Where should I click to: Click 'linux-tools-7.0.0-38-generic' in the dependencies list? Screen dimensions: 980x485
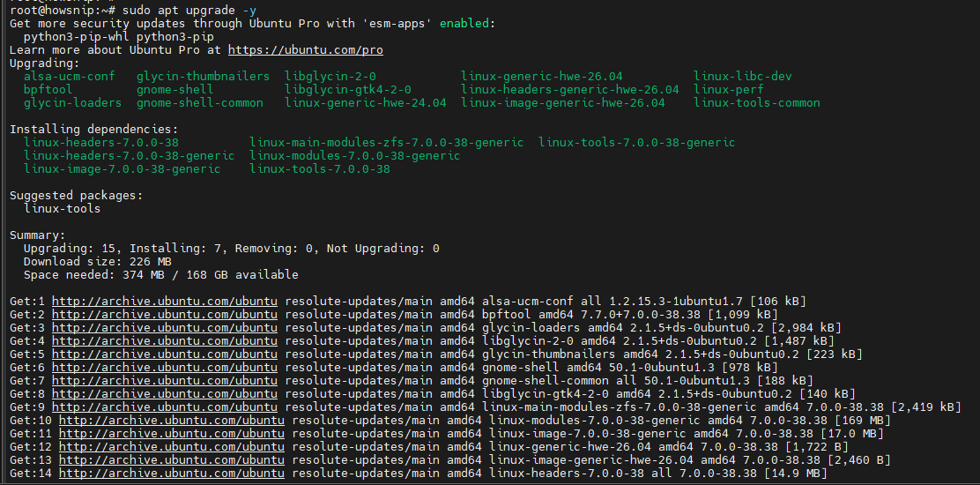pyautogui.click(x=637, y=143)
